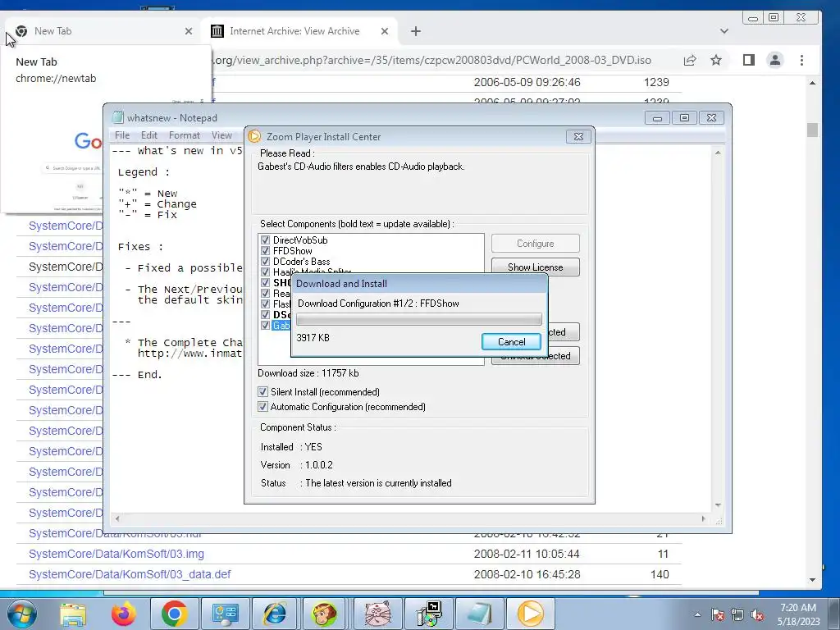Uncheck DirectVobSub component
Screen dimensions: 840x630
[x=265, y=240]
